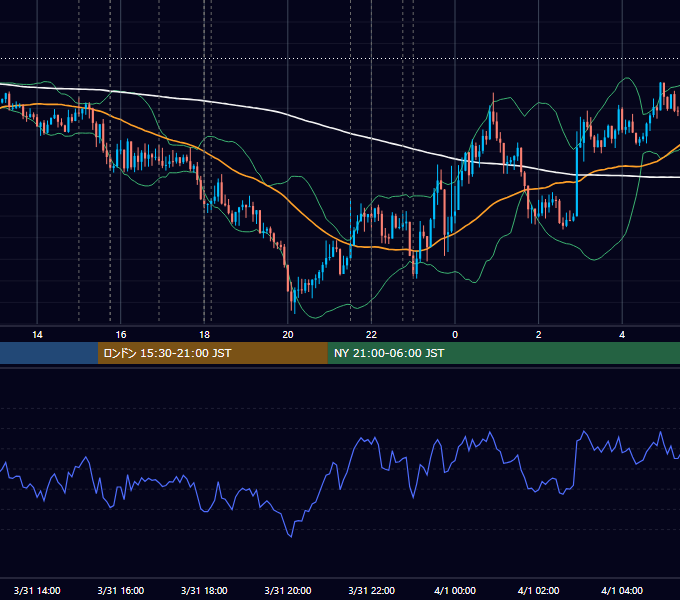Click the 4/1 02:00 time label
Screen dimensions: 680x600
tap(539, 590)
